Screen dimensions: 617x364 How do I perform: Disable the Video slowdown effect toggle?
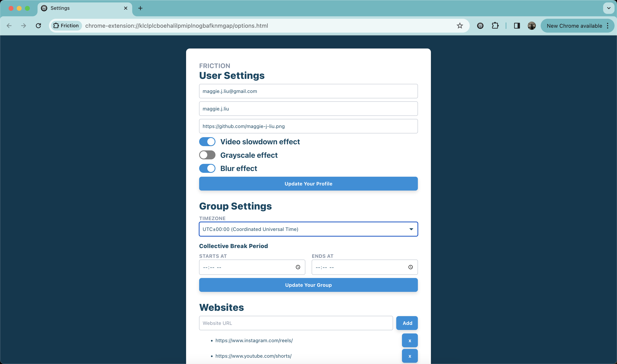pyautogui.click(x=207, y=142)
